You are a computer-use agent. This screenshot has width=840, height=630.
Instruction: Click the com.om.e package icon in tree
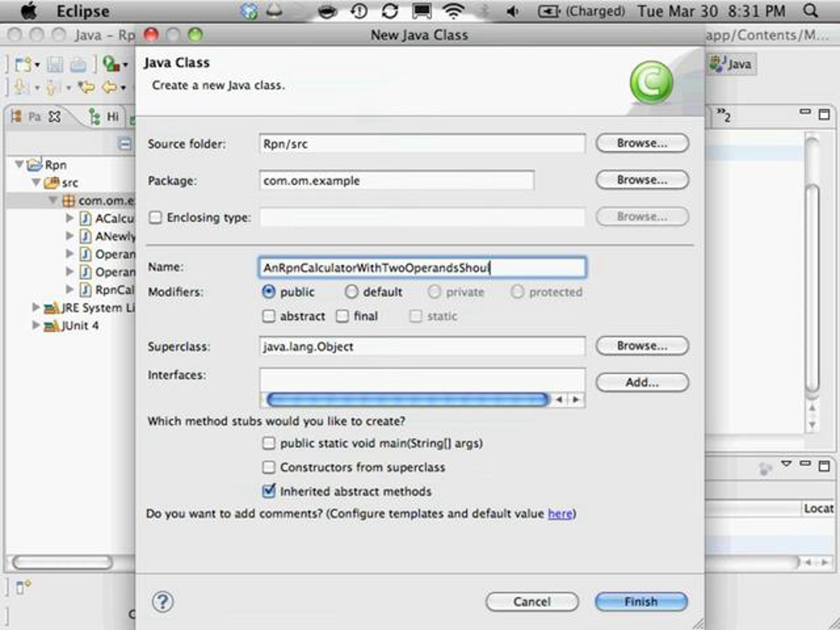[x=68, y=201]
